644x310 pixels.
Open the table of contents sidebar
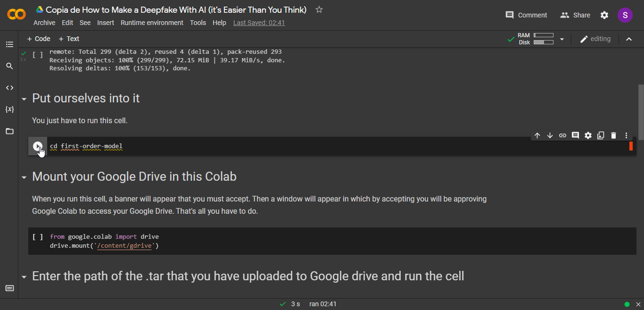(9, 44)
